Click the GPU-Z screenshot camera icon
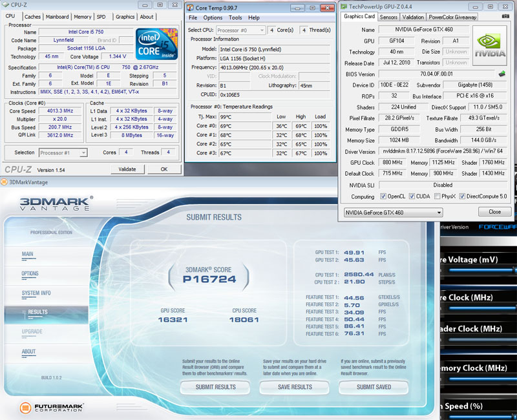This screenshot has height=420, width=517. (505, 16)
